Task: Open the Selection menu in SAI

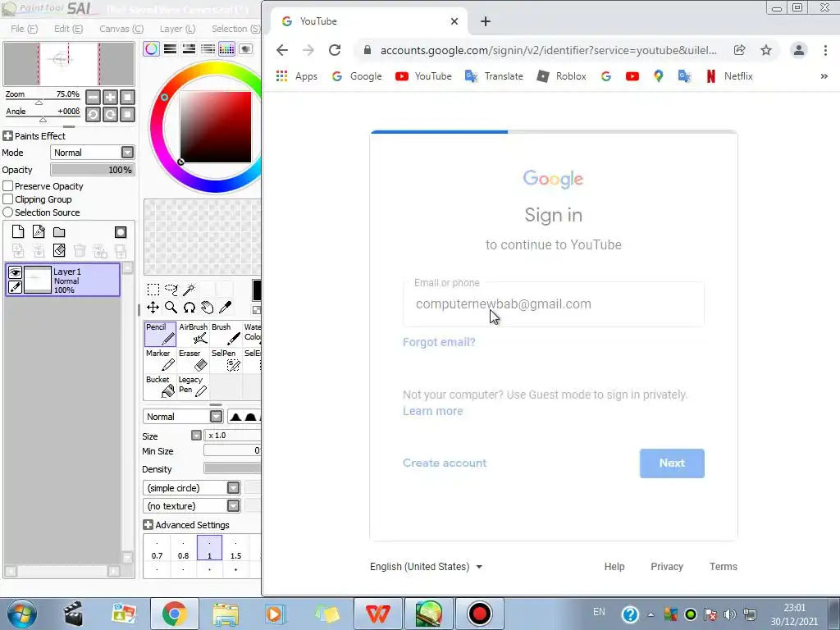Action: point(235,29)
